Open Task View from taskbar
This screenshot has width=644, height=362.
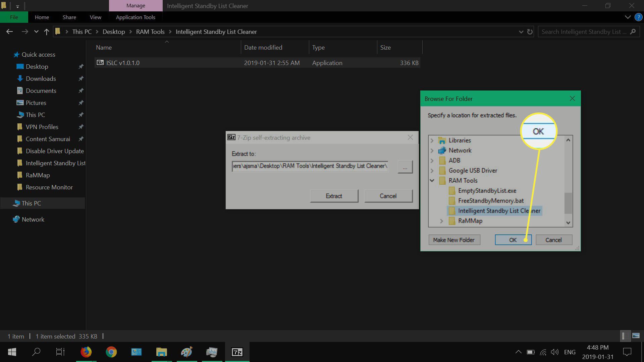point(60,352)
